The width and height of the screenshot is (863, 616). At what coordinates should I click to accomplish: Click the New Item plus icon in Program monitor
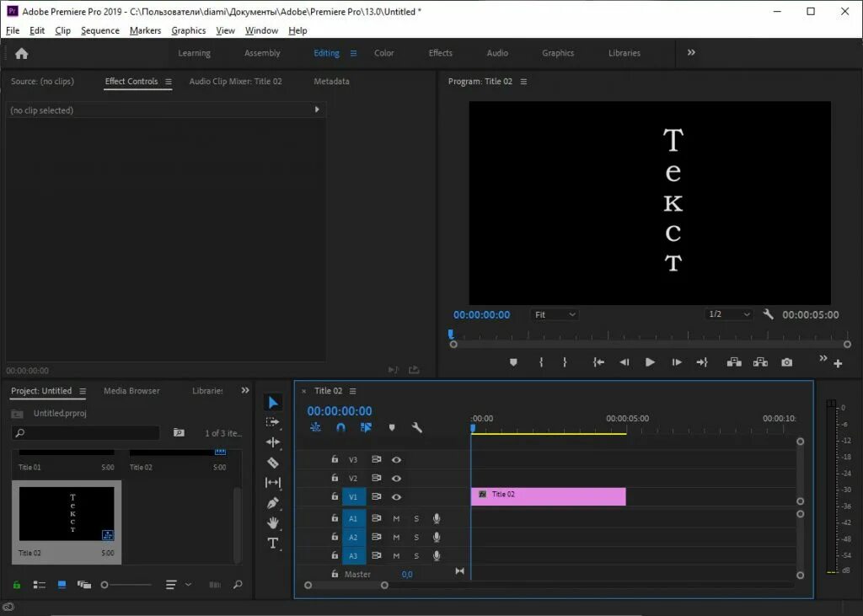[x=836, y=364]
